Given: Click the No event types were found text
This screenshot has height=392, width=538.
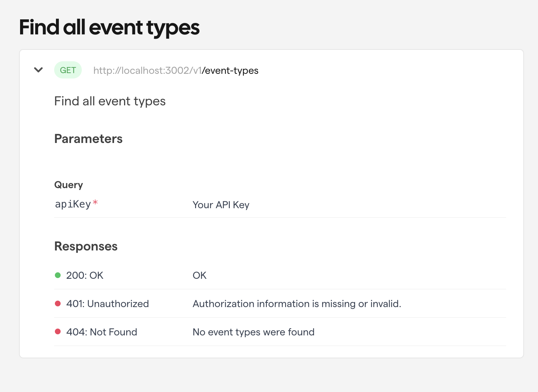Looking at the screenshot, I should click(253, 332).
